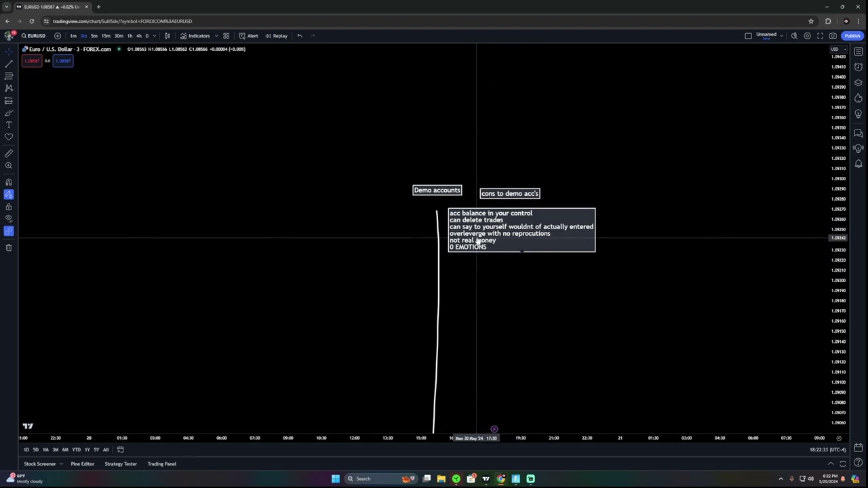Select the trend line drawing tool

[9, 63]
